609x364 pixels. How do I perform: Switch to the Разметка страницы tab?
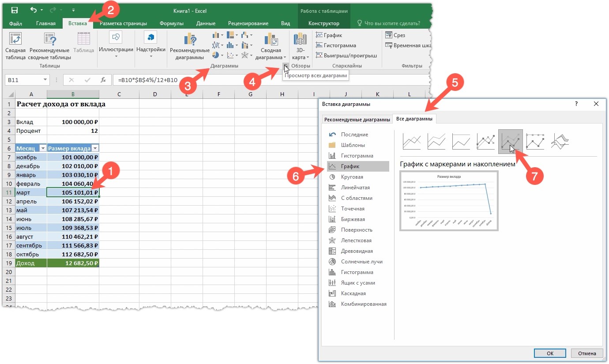123,23
